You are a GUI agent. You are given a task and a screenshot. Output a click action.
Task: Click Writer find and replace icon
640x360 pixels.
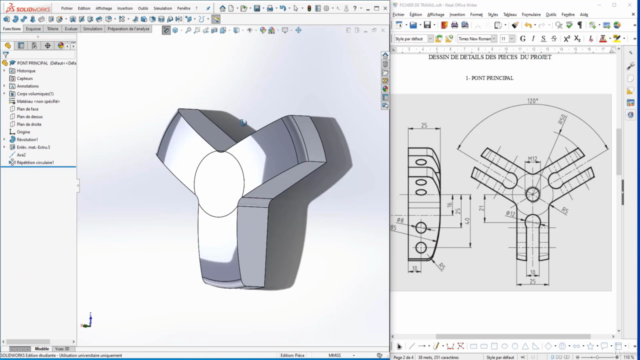click(x=559, y=25)
